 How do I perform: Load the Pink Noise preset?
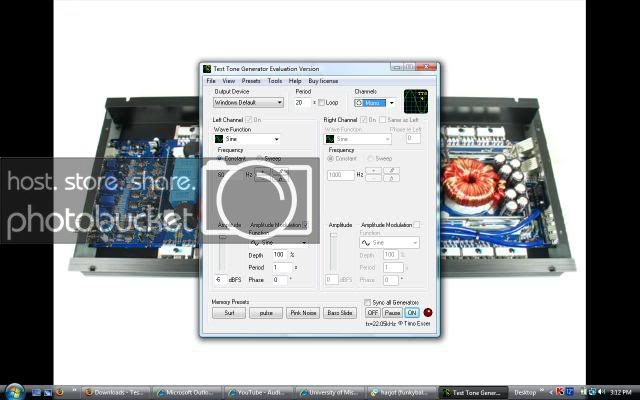click(x=303, y=313)
